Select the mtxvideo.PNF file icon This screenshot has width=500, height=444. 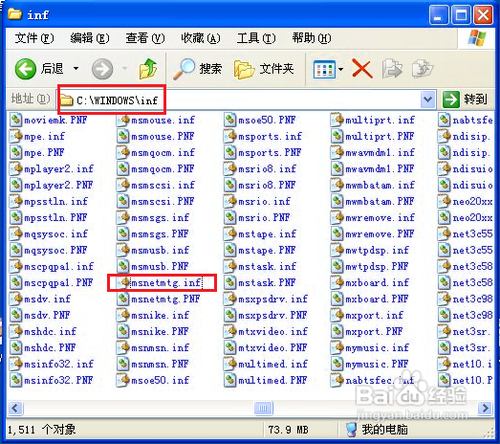pos(230,348)
